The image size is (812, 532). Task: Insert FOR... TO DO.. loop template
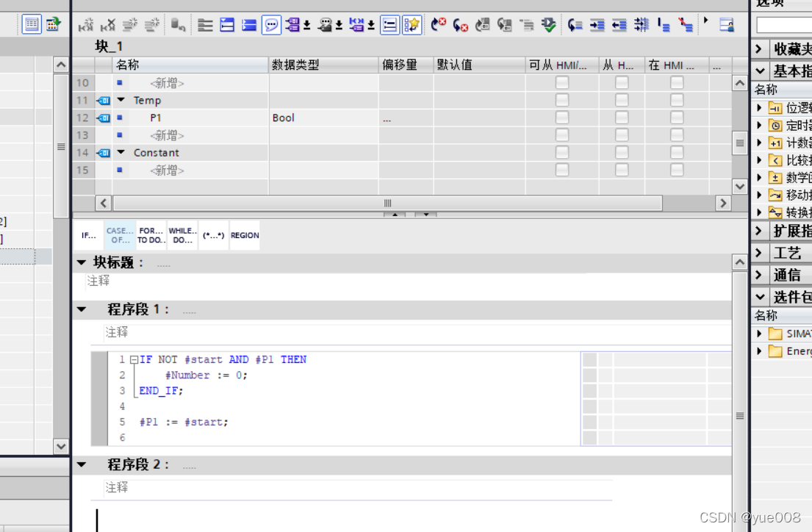[x=151, y=235]
